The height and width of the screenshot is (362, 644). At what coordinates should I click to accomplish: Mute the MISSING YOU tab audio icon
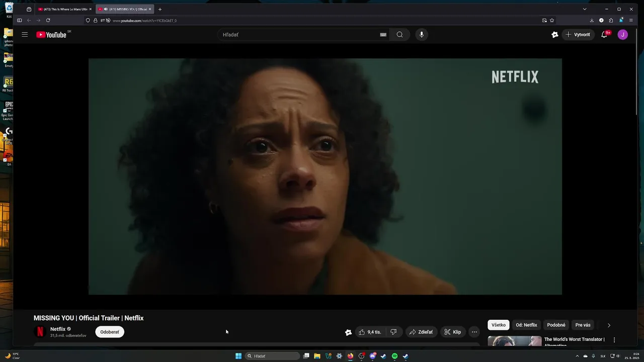click(x=106, y=9)
